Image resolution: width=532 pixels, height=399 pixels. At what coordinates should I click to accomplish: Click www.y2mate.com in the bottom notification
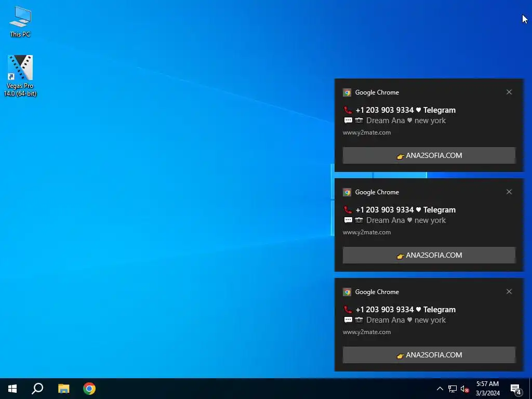(x=367, y=332)
